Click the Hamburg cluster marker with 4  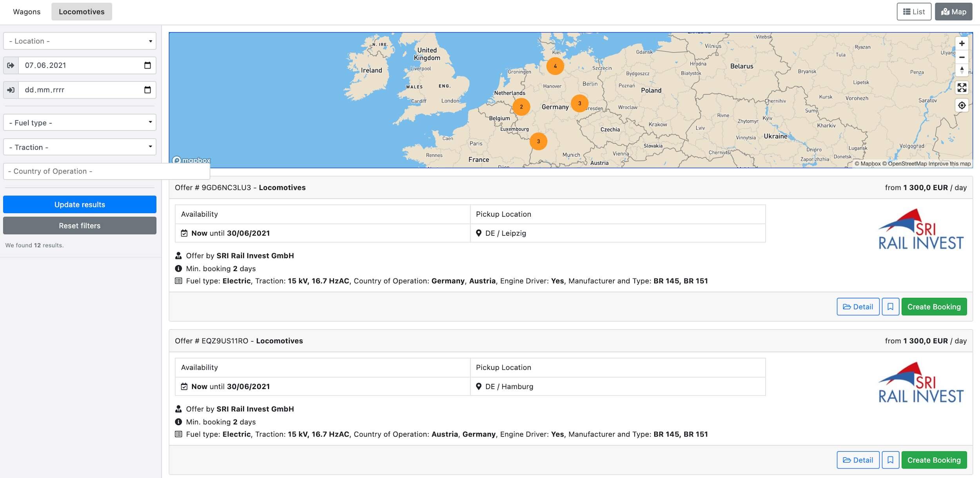click(x=555, y=66)
